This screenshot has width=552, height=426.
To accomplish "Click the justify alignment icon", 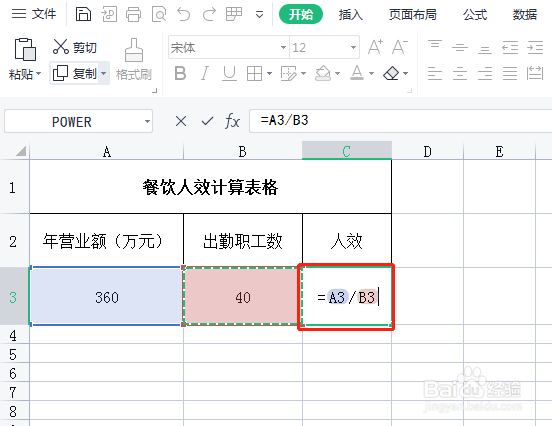I will pyautogui.click(x=510, y=73).
